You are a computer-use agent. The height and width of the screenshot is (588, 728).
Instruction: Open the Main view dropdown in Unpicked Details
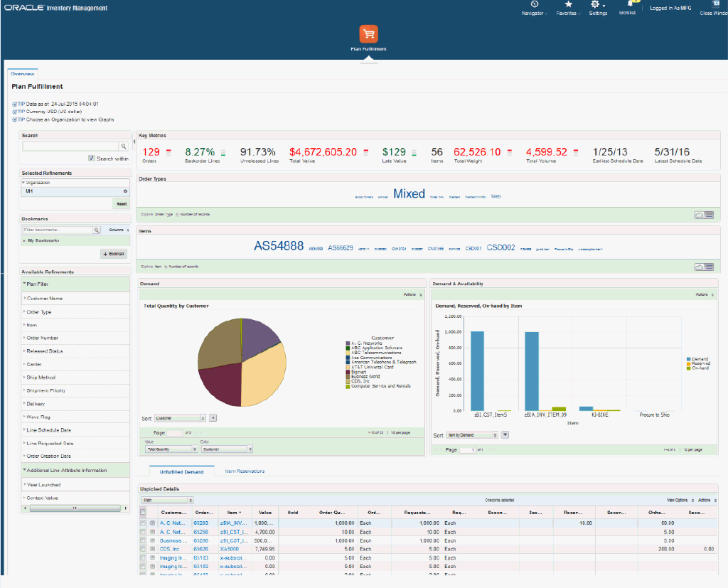tap(167, 501)
